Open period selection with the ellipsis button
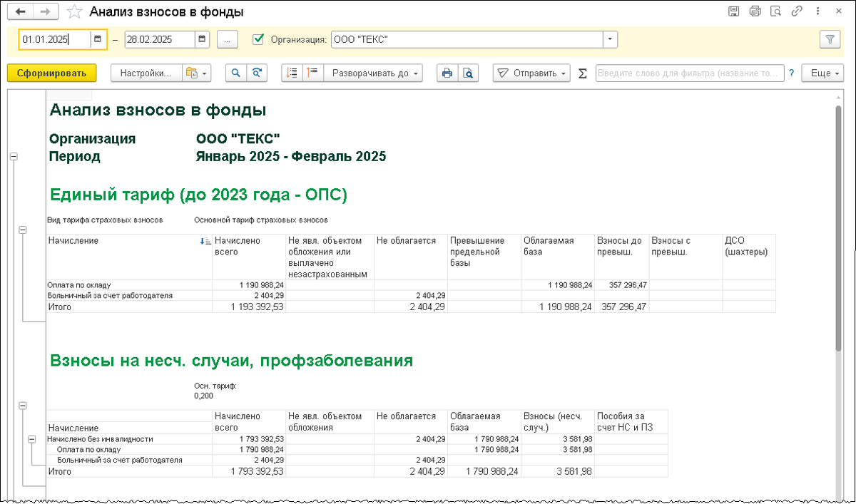Viewport: 856px width, 504px height. click(x=227, y=40)
